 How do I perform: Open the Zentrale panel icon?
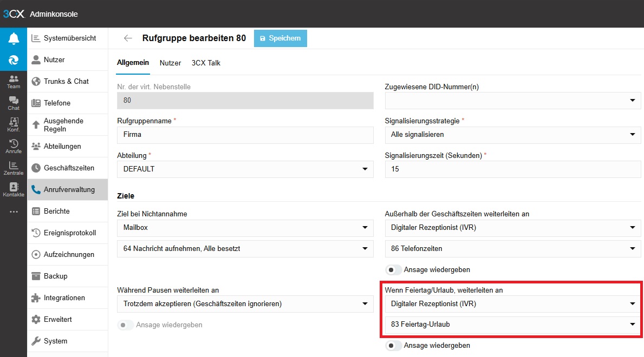coord(14,168)
